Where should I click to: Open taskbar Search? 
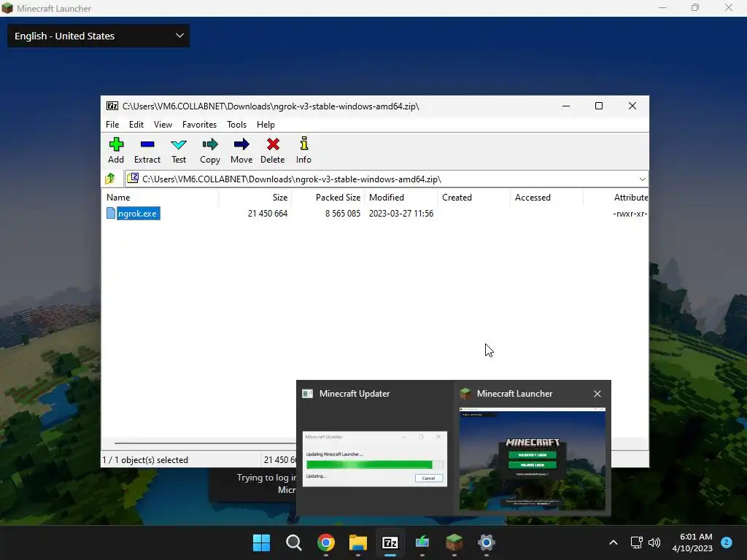(293, 542)
